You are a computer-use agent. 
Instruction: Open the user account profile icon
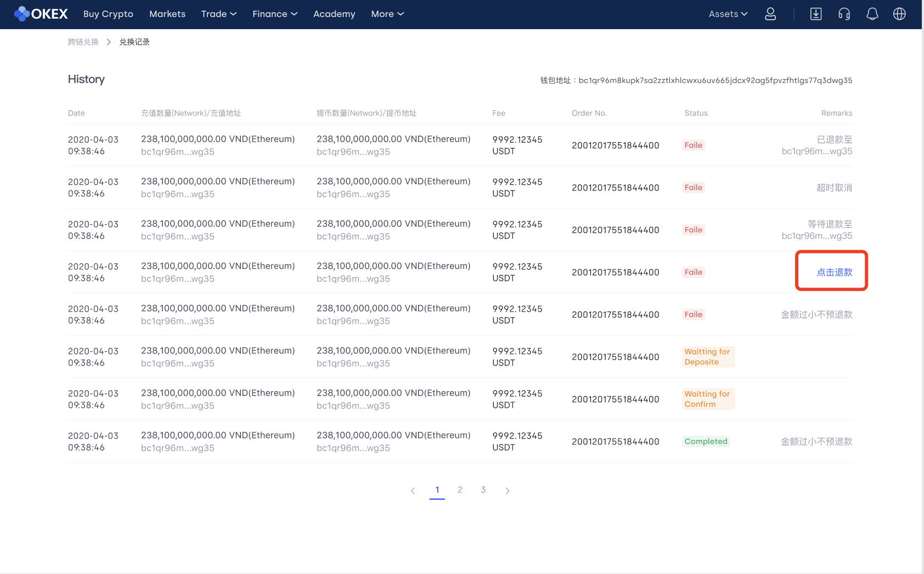[770, 14]
